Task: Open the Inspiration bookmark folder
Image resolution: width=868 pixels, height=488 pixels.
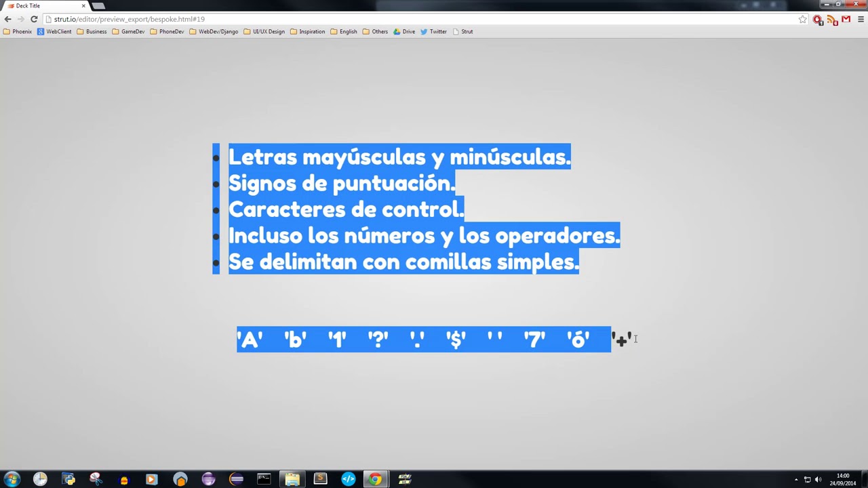Action: tap(307, 31)
